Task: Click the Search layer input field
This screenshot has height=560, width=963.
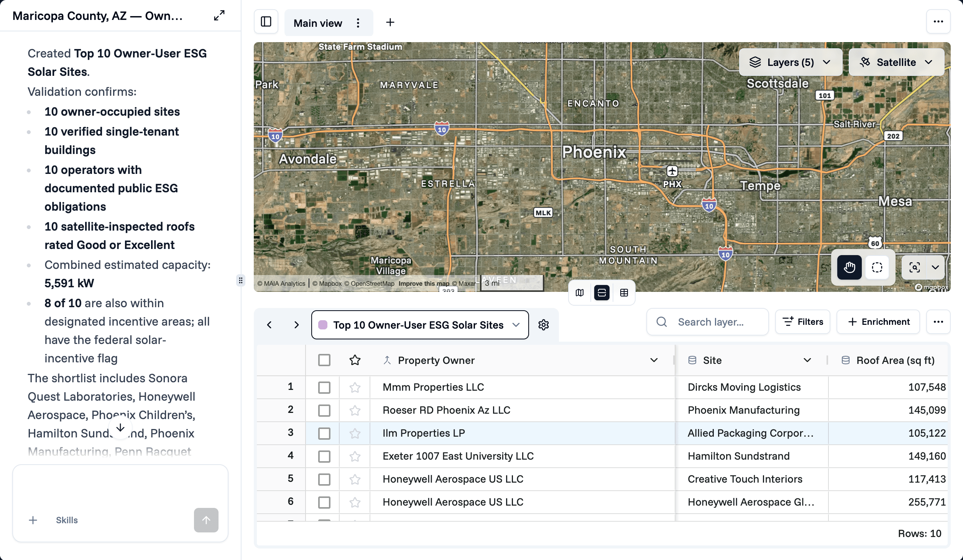Action: (x=708, y=322)
